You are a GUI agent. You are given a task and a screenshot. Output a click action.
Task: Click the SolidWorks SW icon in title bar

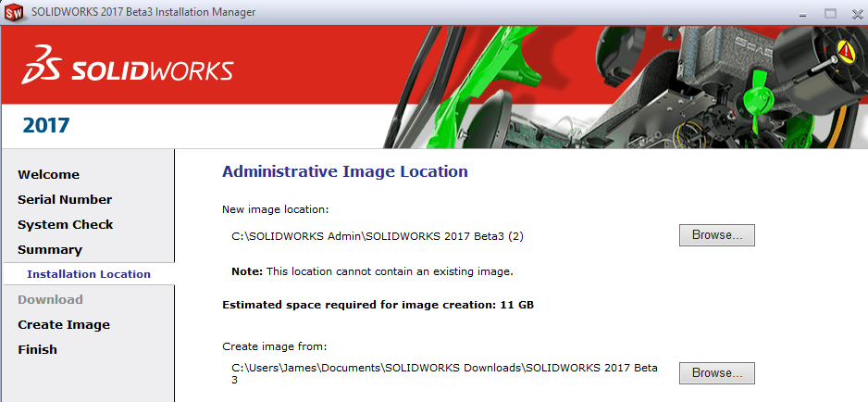point(15,12)
